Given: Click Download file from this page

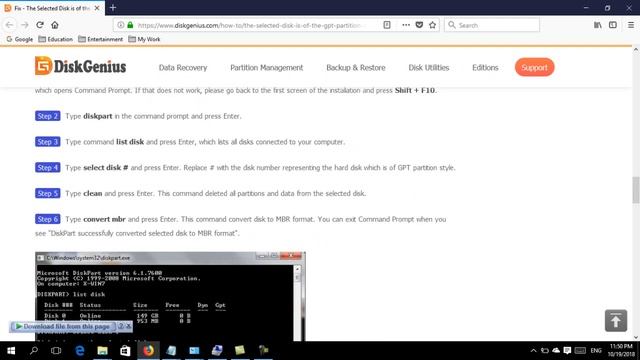Looking at the screenshot, I should point(63,327).
